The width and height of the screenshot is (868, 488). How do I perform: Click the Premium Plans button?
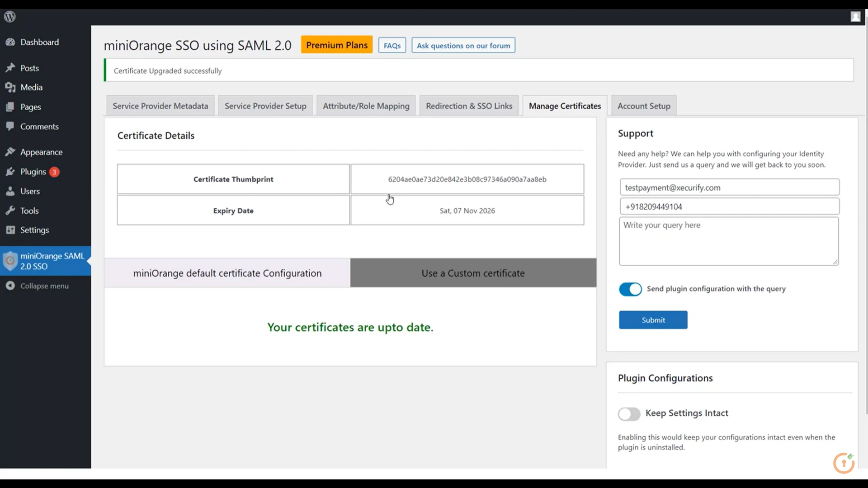[337, 45]
